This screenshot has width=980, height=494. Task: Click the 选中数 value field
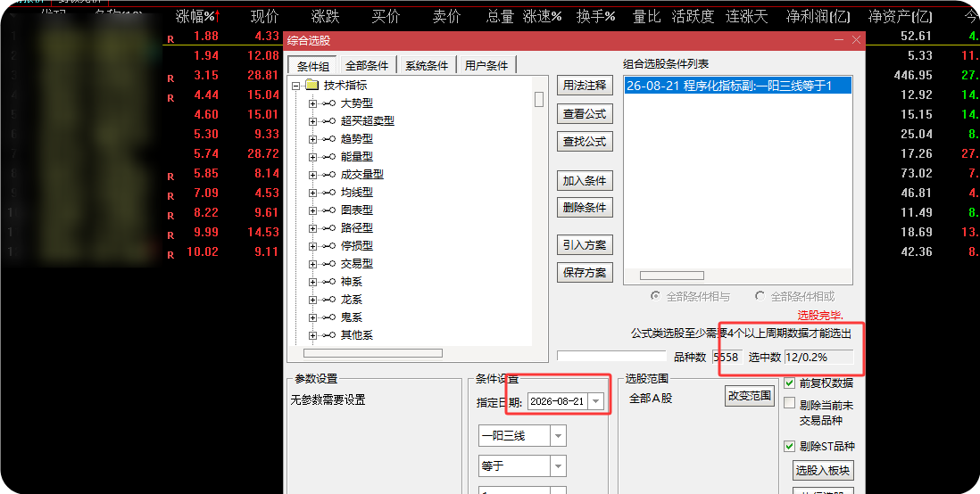tap(818, 358)
